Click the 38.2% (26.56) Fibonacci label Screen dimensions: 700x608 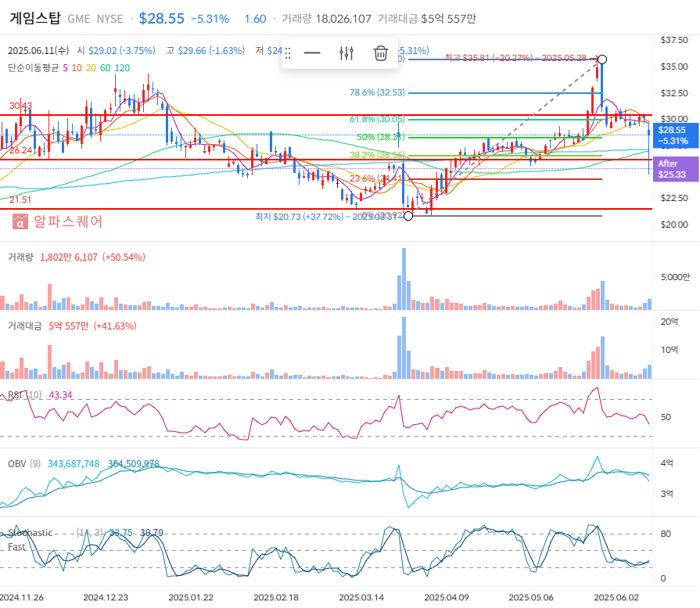tap(377, 155)
